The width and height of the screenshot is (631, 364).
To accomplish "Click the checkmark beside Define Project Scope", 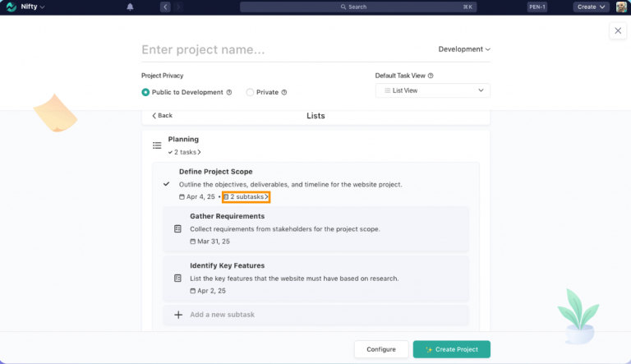I will click(x=166, y=184).
